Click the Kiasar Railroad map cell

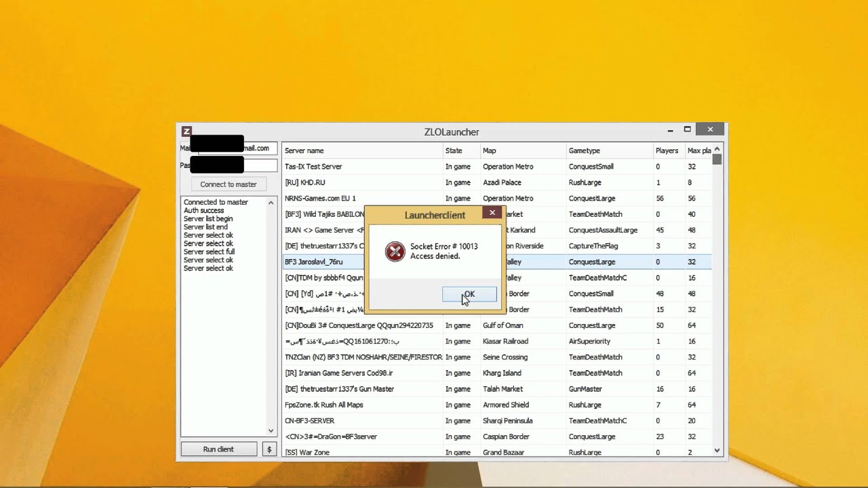pyautogui.click(x=505, y=342)
